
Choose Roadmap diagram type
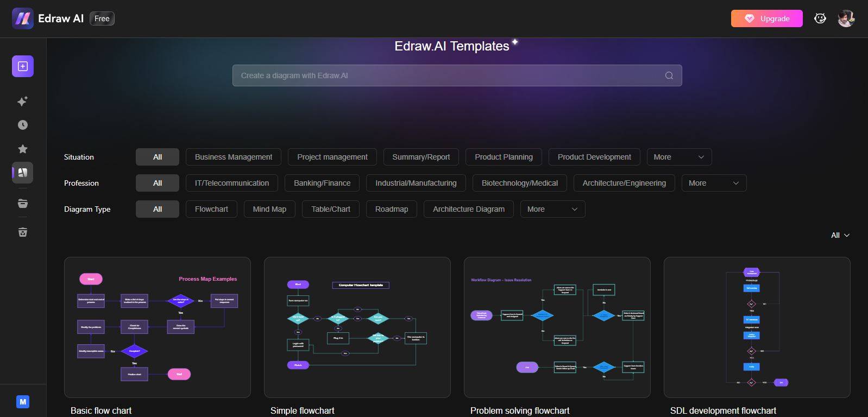[x=392, y=209]
